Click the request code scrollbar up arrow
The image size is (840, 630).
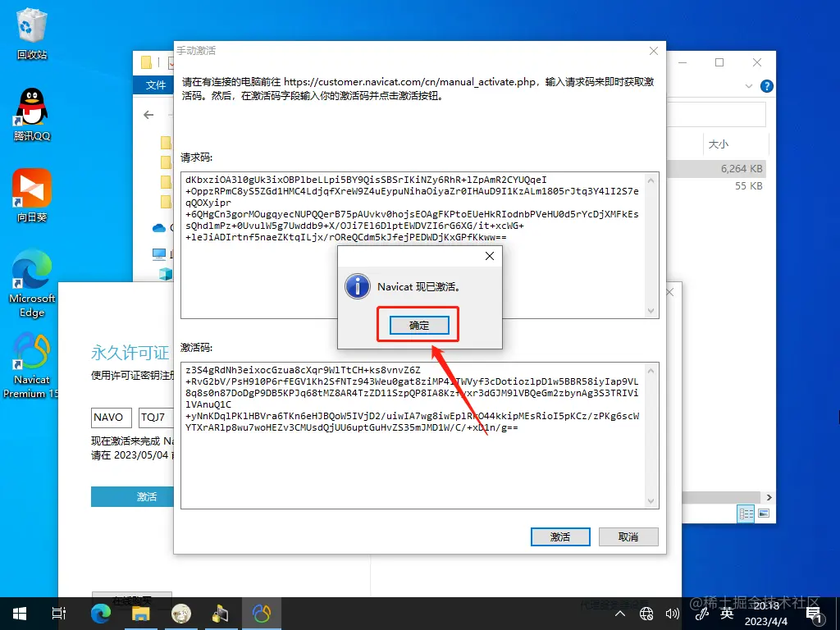pyautogui.click(x=651, y=180)
